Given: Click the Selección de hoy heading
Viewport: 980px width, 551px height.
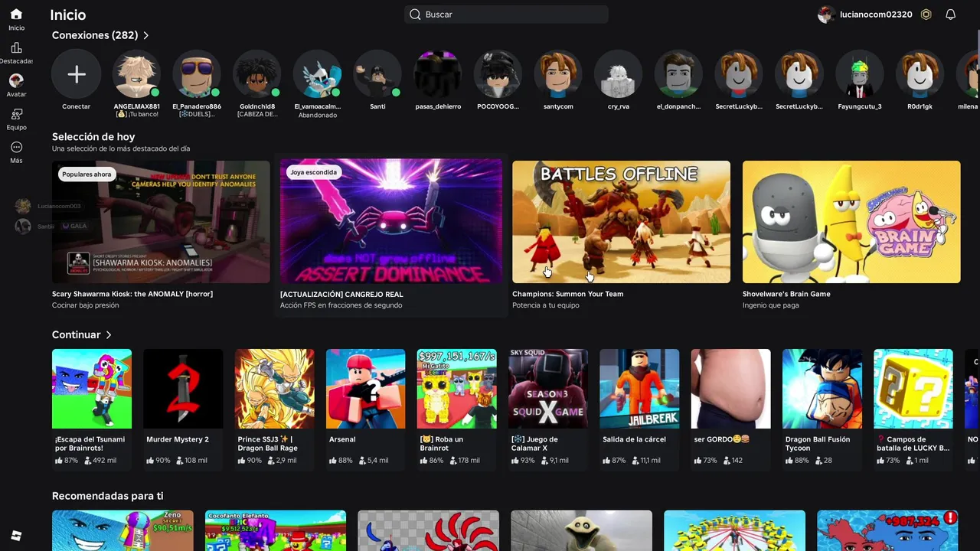Looking at the screenshot, I should coord(93,137).
